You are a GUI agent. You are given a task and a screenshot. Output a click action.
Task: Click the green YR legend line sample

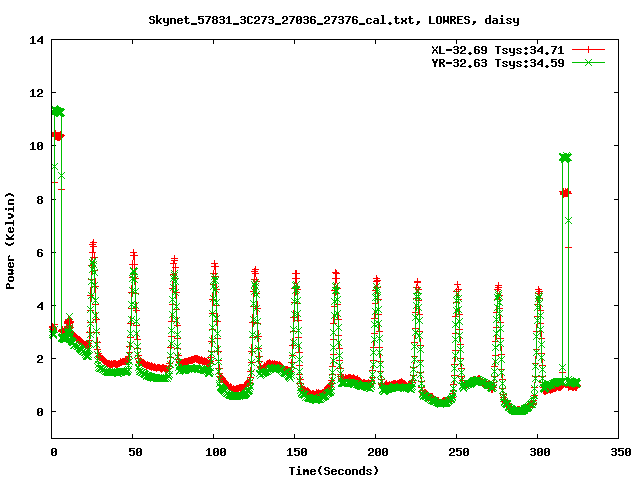pyautogui.click(x=588, y=62)
